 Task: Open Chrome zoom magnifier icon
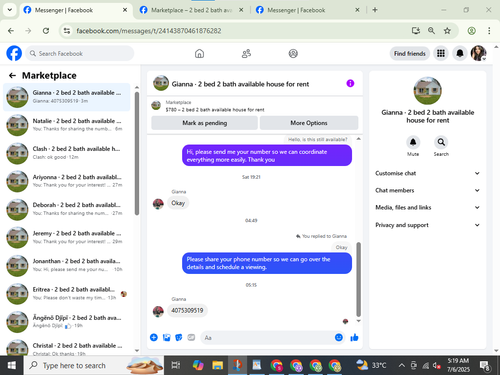(x=431, y=31)
